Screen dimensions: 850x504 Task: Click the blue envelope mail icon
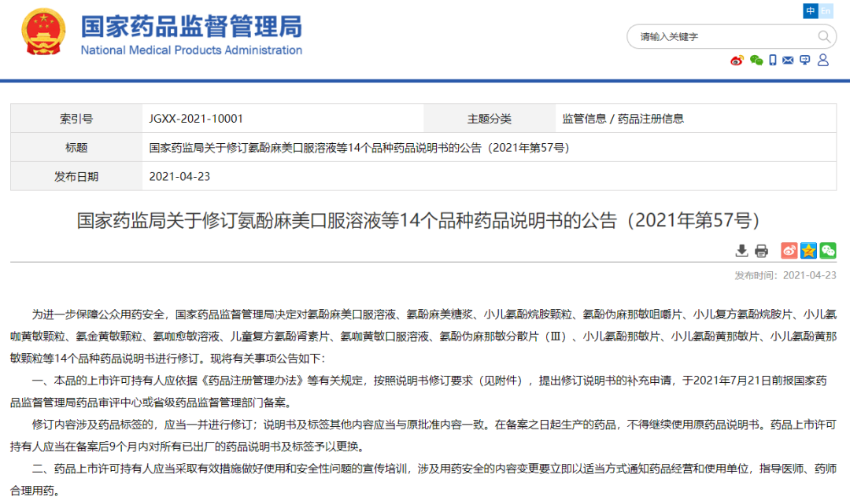coord(788,60)
